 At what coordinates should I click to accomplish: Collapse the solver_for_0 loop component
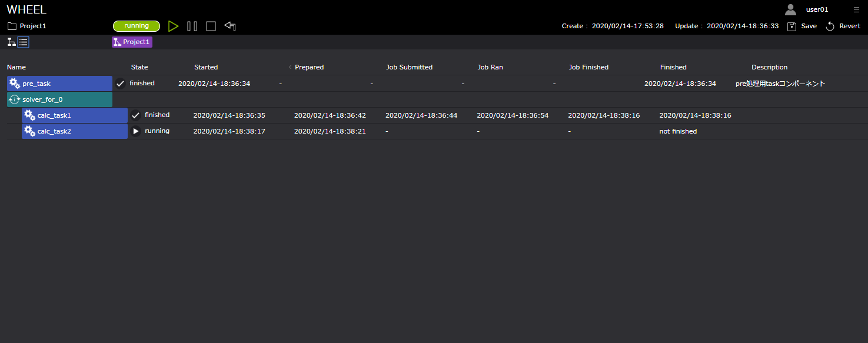[x=15, y=99]
